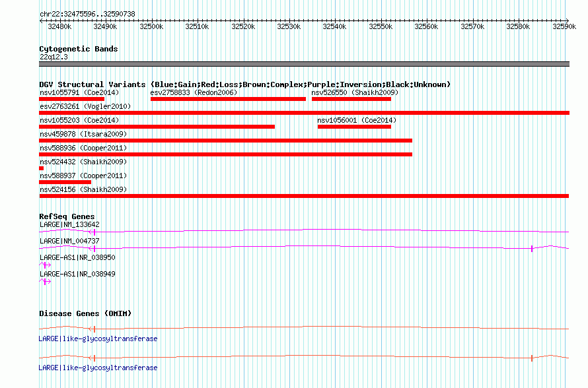
Task: Click second OMIM gene exon tick near 32580k
Action: tap(532, 358)
